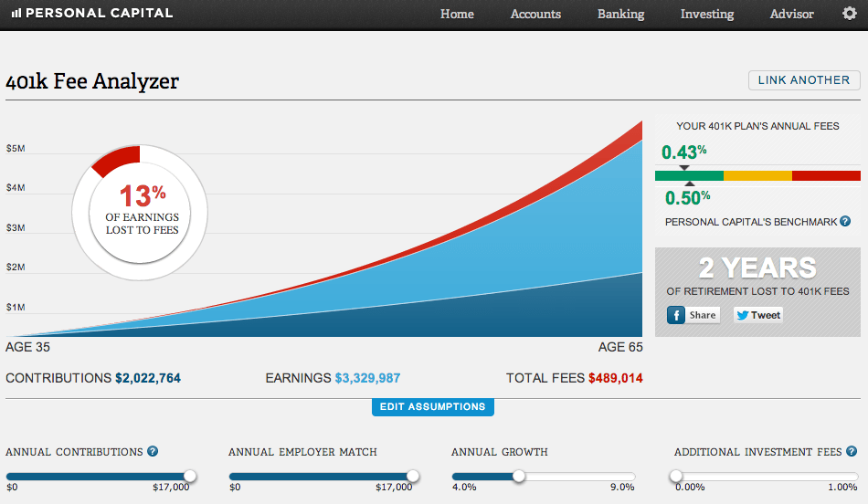Open the settings gear icon
The width and height of the screenshot is (868, 504).
point(849,14)
